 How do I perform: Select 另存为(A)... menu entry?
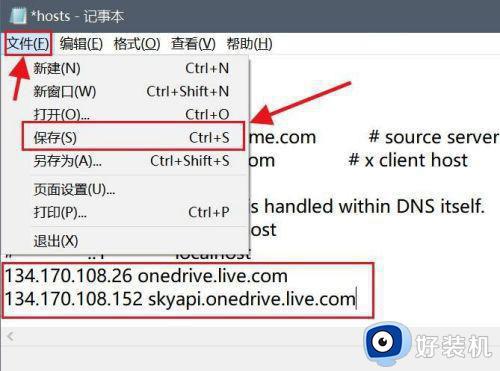tap(131, 161)
